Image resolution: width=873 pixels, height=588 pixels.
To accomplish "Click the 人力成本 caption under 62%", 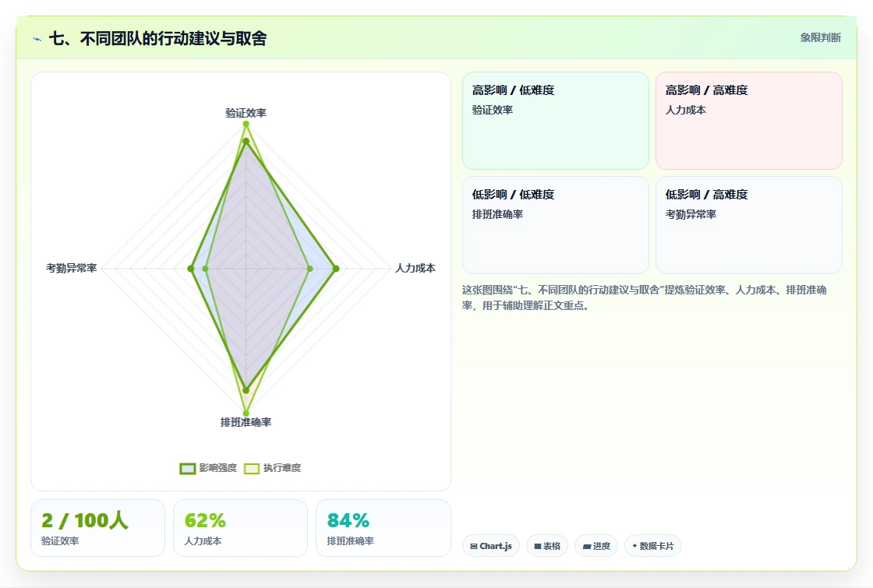I will pyautogui.click(x=203, y=540).
